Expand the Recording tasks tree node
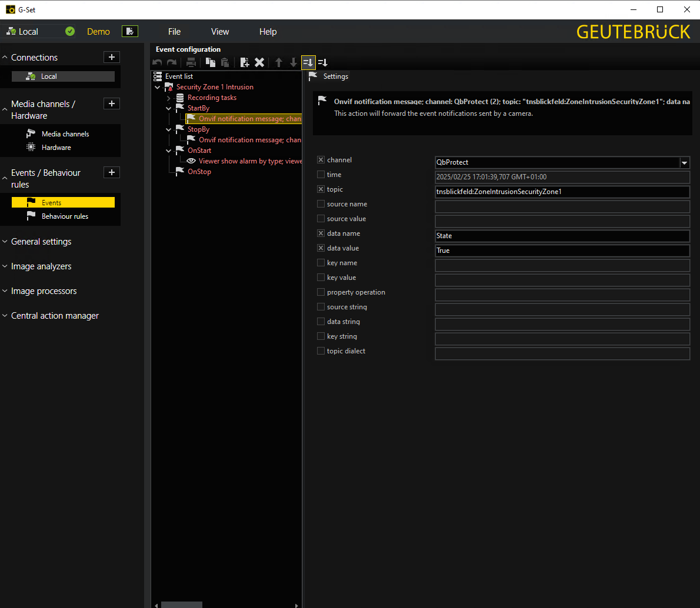Screen dimensions: 700x608 [x=169, y=98]
